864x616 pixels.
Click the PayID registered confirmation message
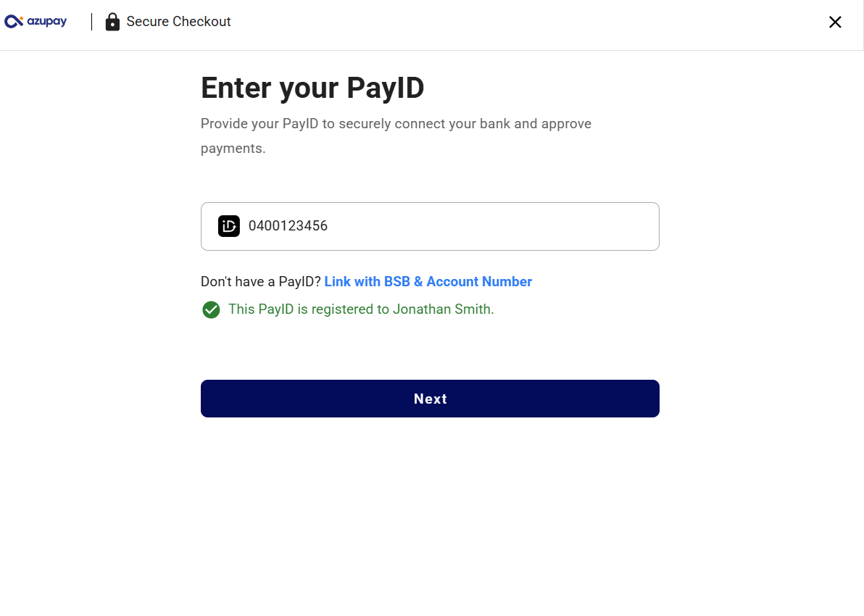click(x=361, y=309)
